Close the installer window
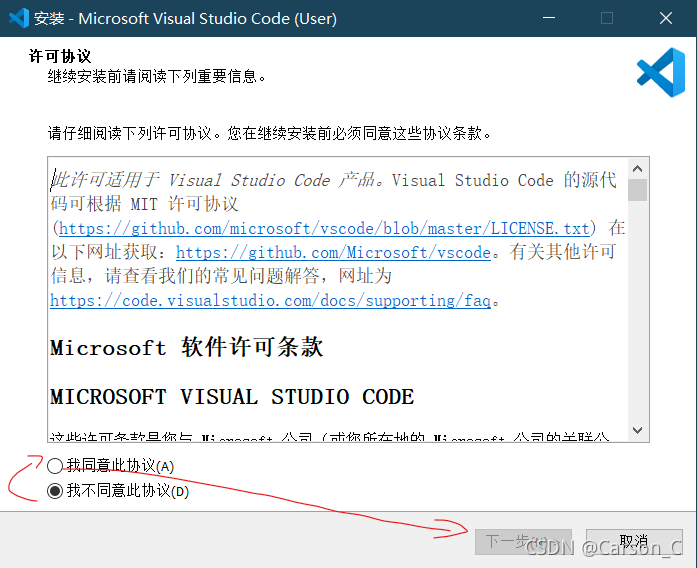The width and height of the screenshot is (697, 568). [665, 18]
